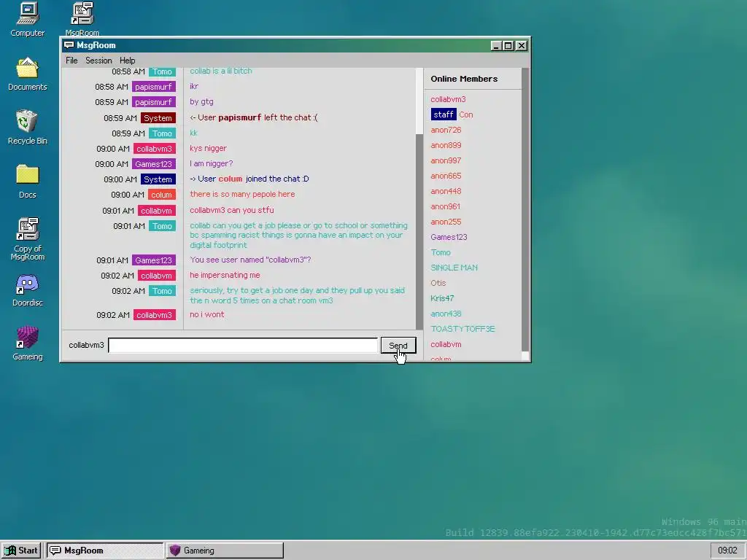Open the Session menu
This screenshot has width=747, height=560.
pos(98,61)
